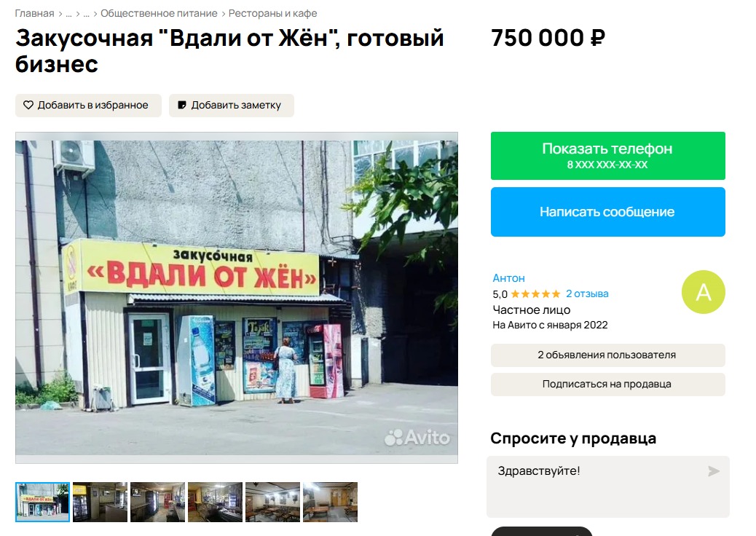Select the last thumbnail with dining tables

click(330, 502)
